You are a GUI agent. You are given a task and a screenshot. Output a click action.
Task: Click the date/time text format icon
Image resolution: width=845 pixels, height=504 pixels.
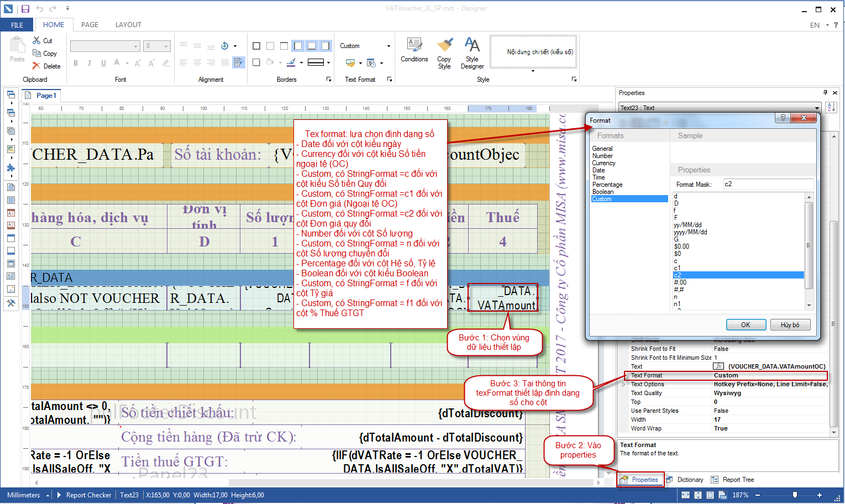tap(371, 62)
